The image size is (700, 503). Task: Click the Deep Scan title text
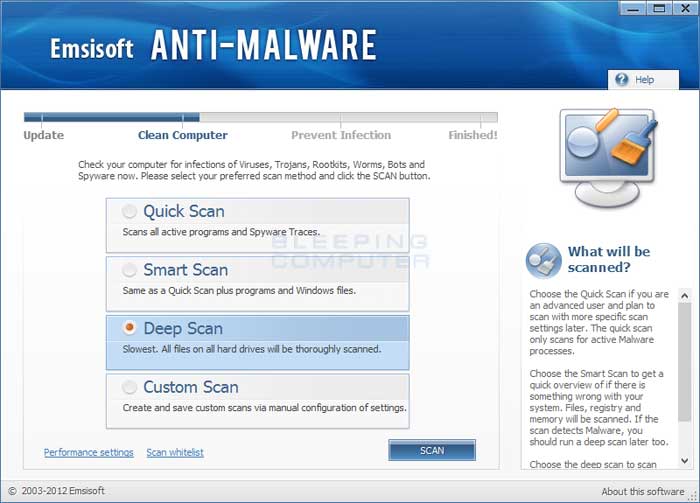click(183, 328)
